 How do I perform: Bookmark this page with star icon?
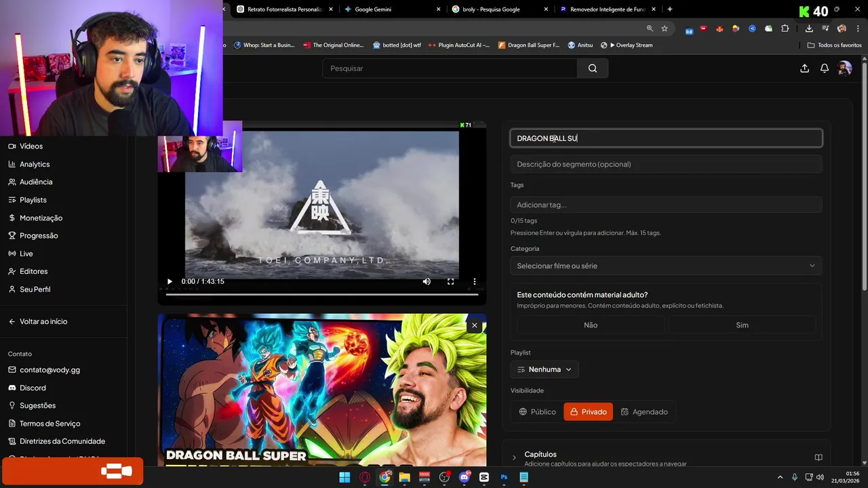[x=665, y=28]
